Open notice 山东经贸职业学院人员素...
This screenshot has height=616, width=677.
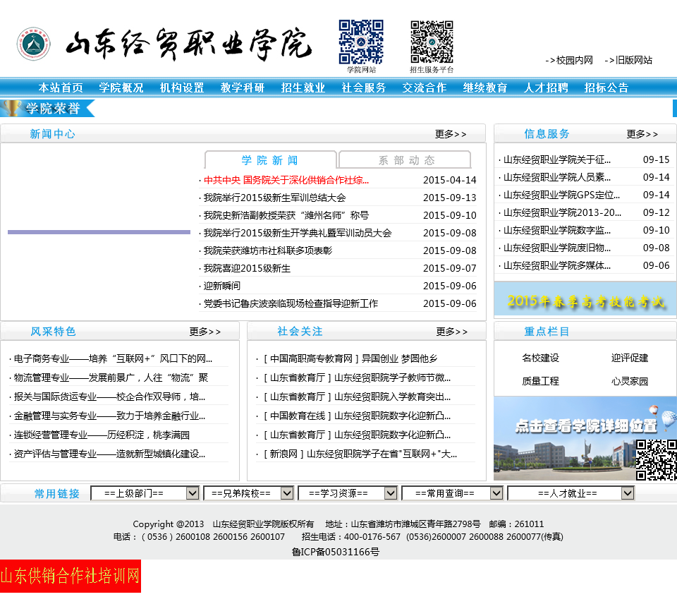[557, 177]
